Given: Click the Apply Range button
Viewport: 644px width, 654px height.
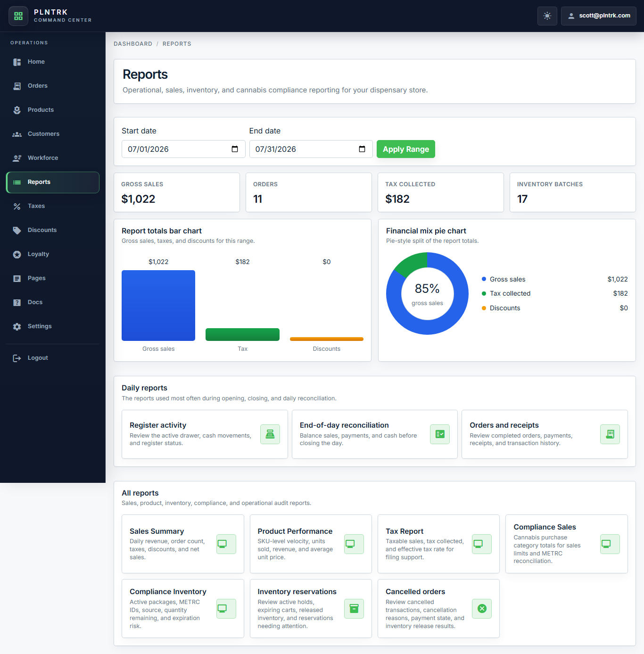Looking at the screenshot, I should (406, 149).
